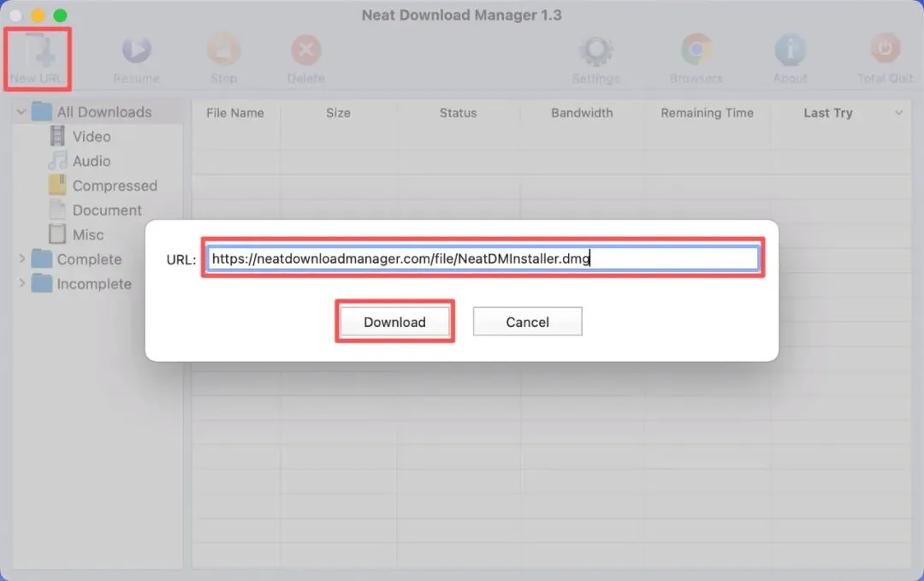Click the Video film strip icon

(57, 136)
